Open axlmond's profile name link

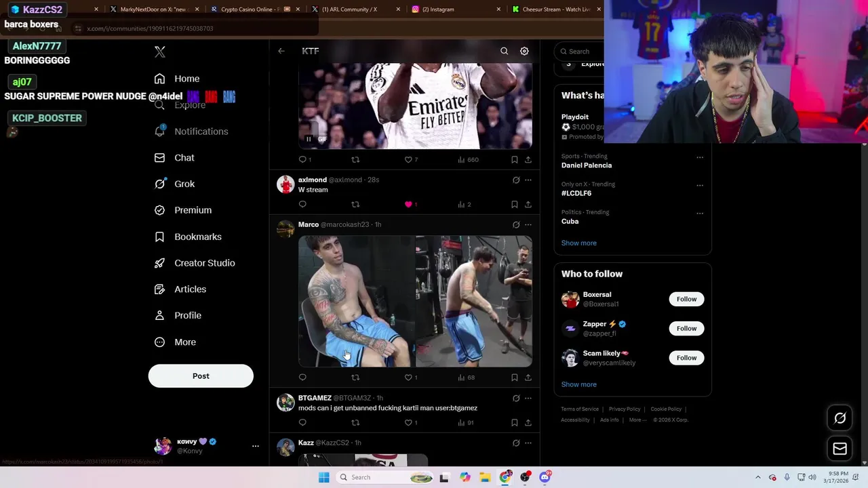pos(313,180)
